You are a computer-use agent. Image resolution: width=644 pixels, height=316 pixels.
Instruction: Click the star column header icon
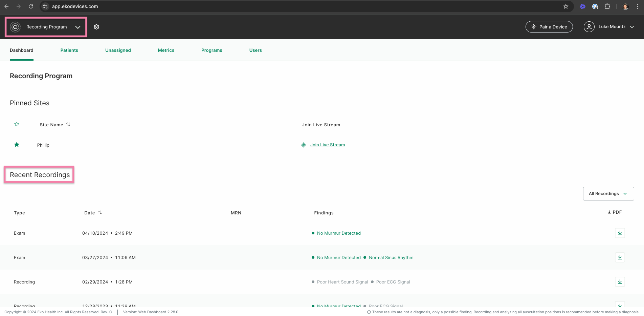(17, 124)
